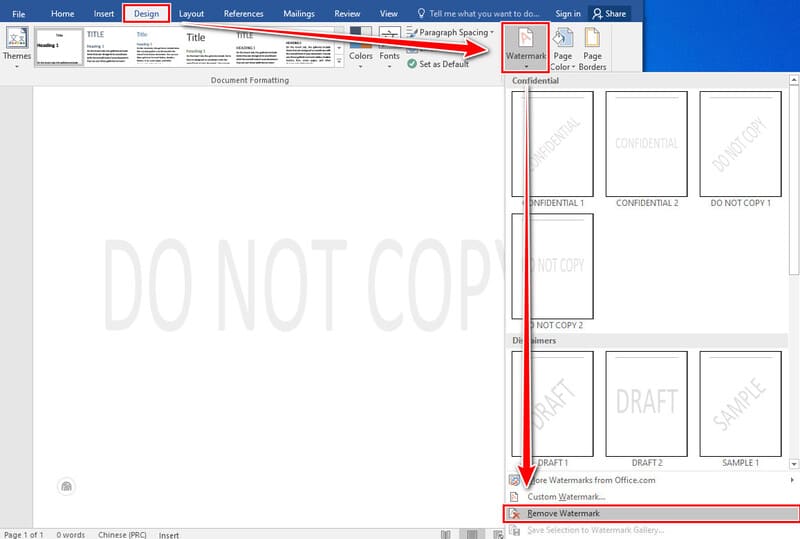
Task: Expand the More Watermarks submenu arrow
Action: coord(792,480)
